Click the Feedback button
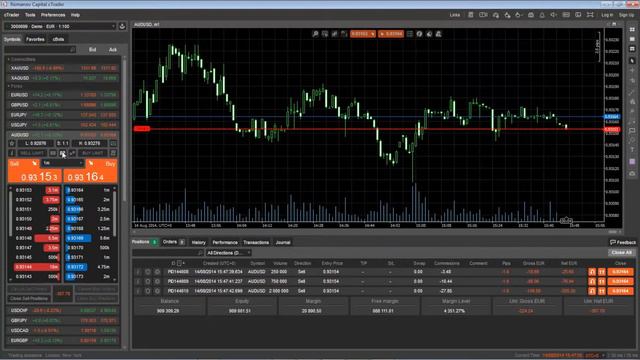The width and height of the screenshot is (640, 360). click(x=623, y=242)
